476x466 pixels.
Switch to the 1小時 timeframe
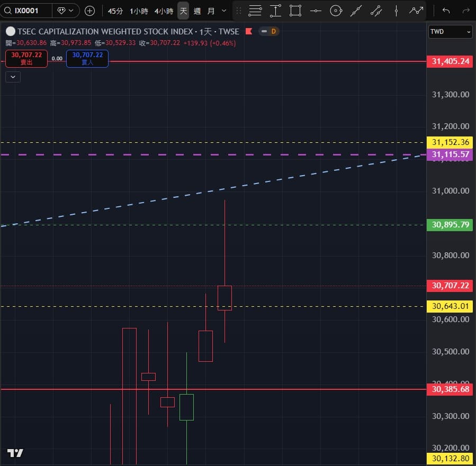(139, 11)
